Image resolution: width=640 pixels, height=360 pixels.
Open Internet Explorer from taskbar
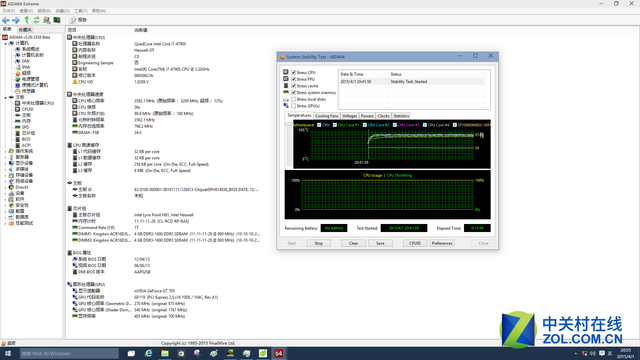coord(149,353)
